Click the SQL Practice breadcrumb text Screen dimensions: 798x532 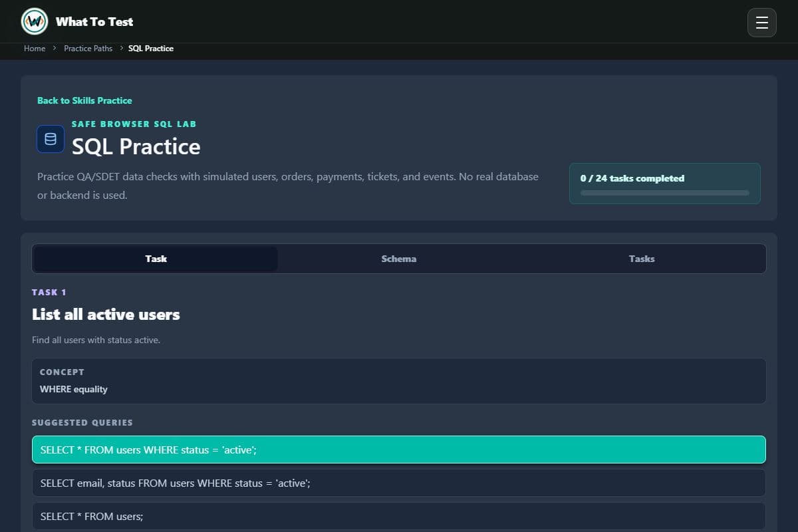(151, 49)
